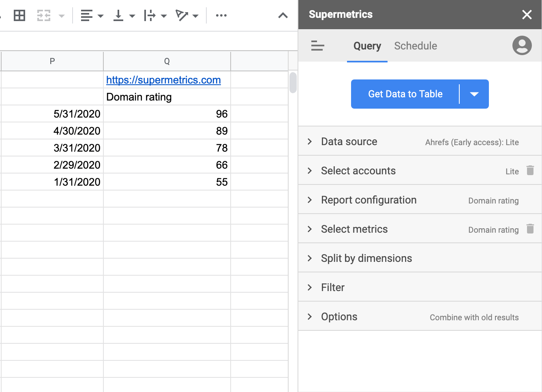Image resolution: width=542 pixels, height=392 pixels.
Task: Choose the vertical align icon
Action: pos(118,16)
